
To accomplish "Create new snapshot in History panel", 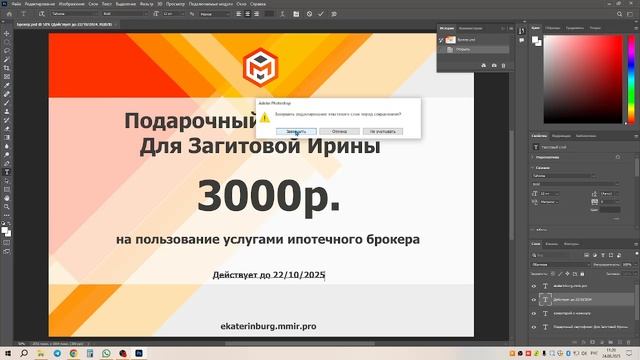I will point(494,65).
